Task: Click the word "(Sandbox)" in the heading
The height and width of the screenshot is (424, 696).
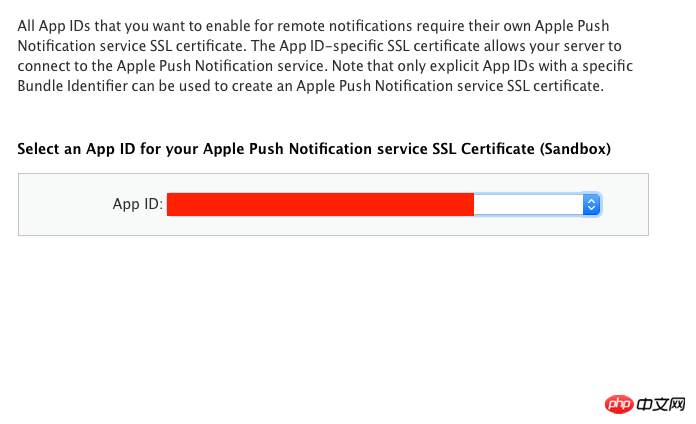Action: (x=575, y=149)
